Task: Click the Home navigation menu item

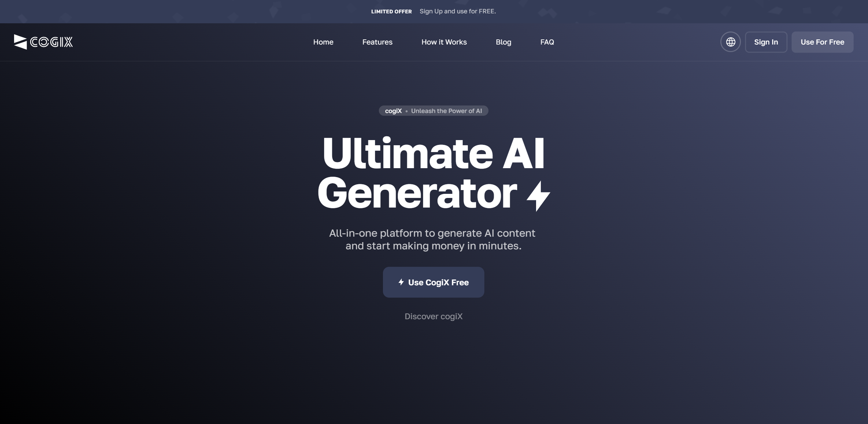Action: point(323,42)
